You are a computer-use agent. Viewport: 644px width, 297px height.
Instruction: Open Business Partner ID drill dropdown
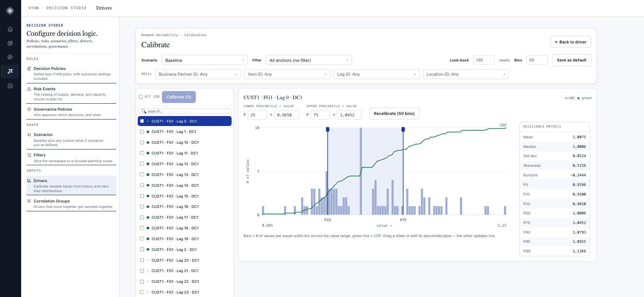pos(198,74)
